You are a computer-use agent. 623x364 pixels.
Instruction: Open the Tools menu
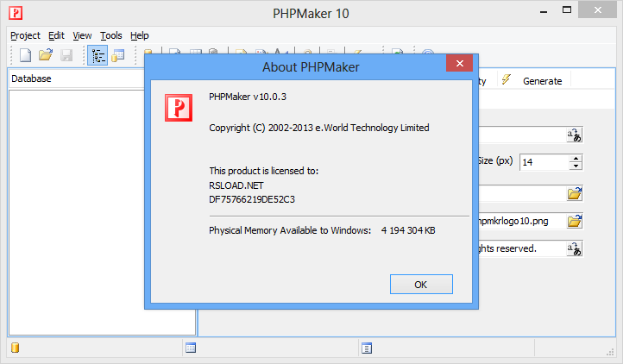pos(110,35)
